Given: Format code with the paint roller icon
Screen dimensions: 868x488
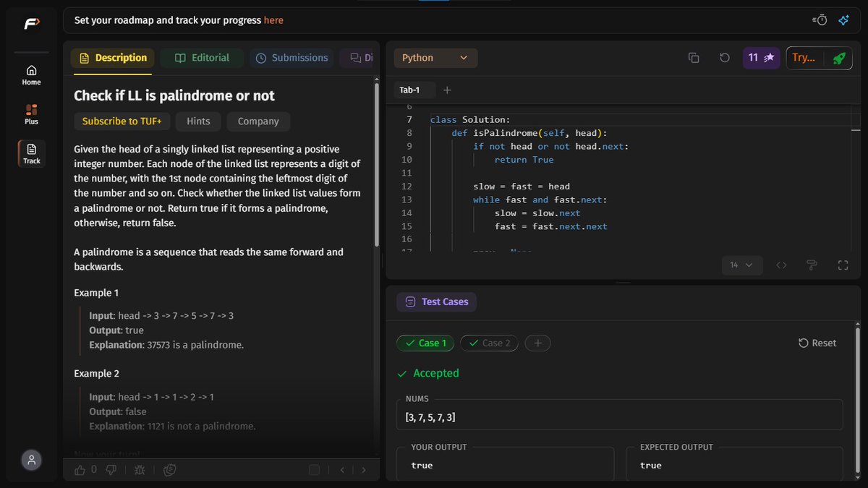Looking at the screenshot, I should click(x=812, y=265).
